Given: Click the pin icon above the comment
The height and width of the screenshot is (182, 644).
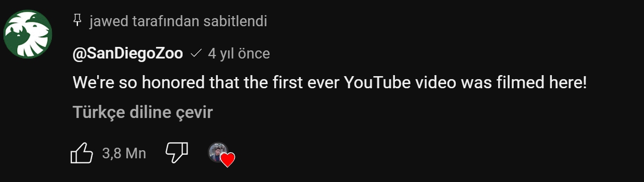Looking at the screenshot, I should coord(77,21).
